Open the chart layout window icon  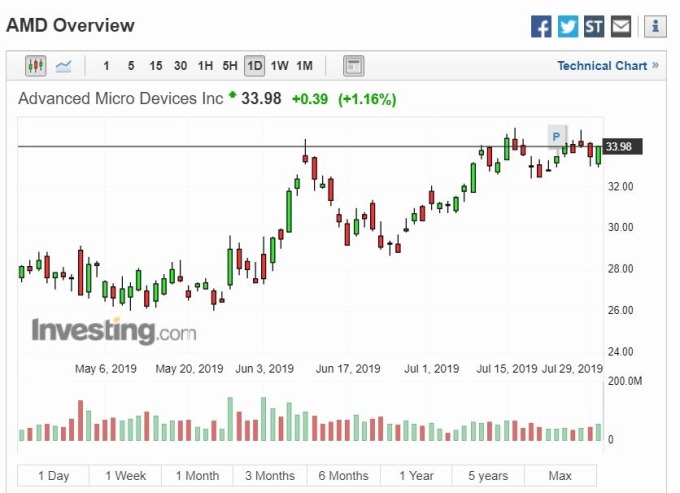click(x=353, y=66)
